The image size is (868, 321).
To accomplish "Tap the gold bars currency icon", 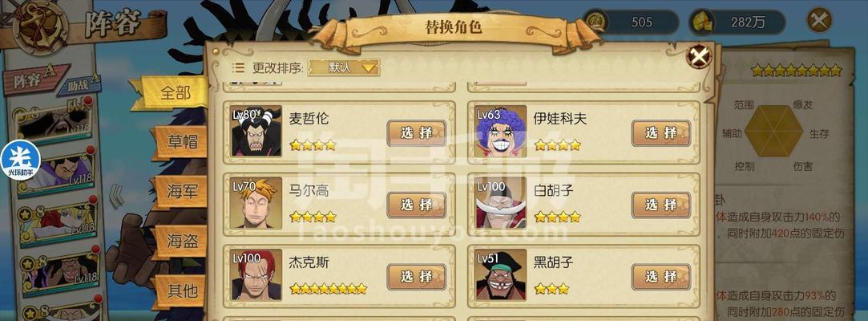I will 702,22.
